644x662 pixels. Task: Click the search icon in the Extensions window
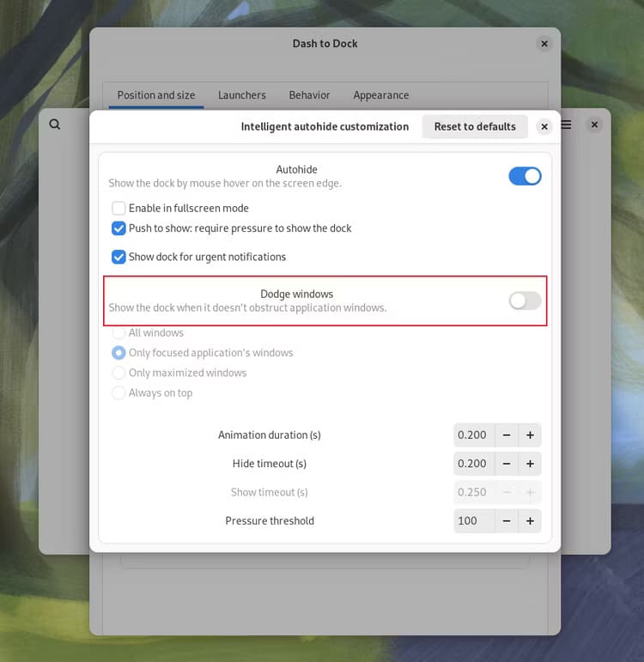coord(54,125)
